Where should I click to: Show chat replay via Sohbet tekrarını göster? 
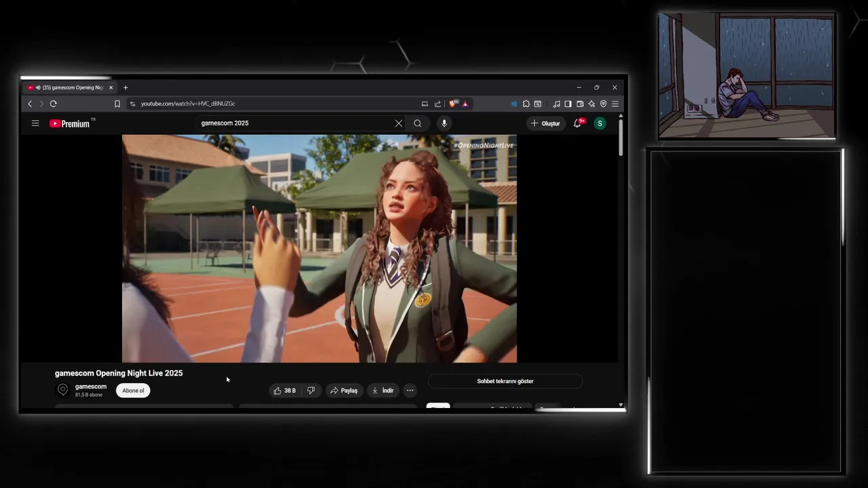coord(505,382)
